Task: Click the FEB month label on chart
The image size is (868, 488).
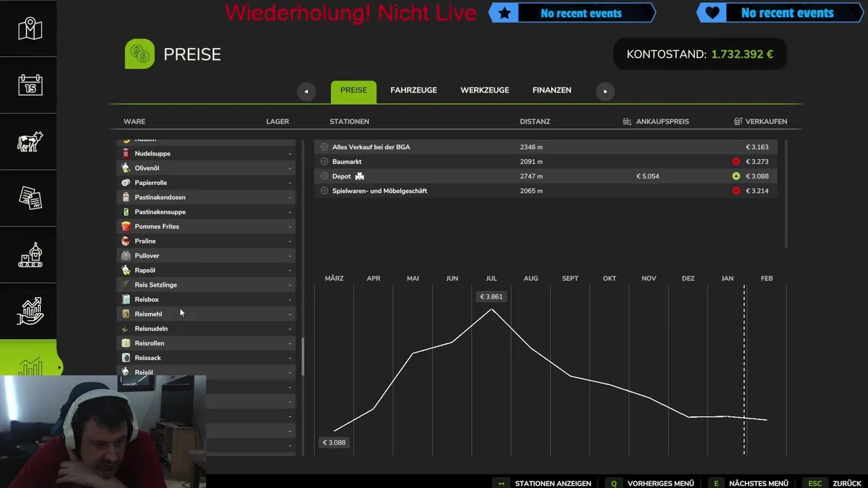Action: (x=767, y=279)
